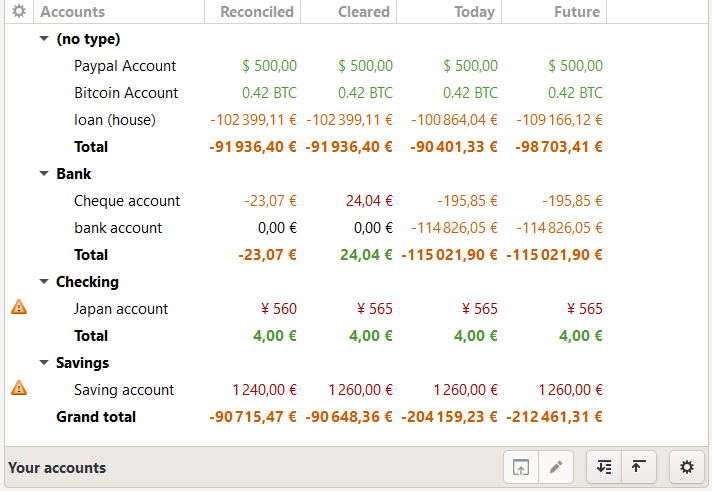712x491 pixels.
Task: Sort by the Accounts column header
Action: (x=119, y=11)
